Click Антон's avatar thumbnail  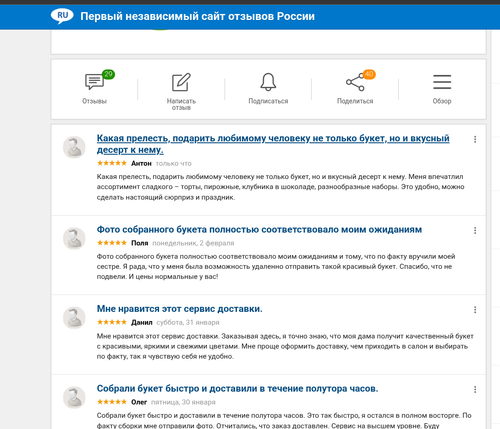coord(74,147)
